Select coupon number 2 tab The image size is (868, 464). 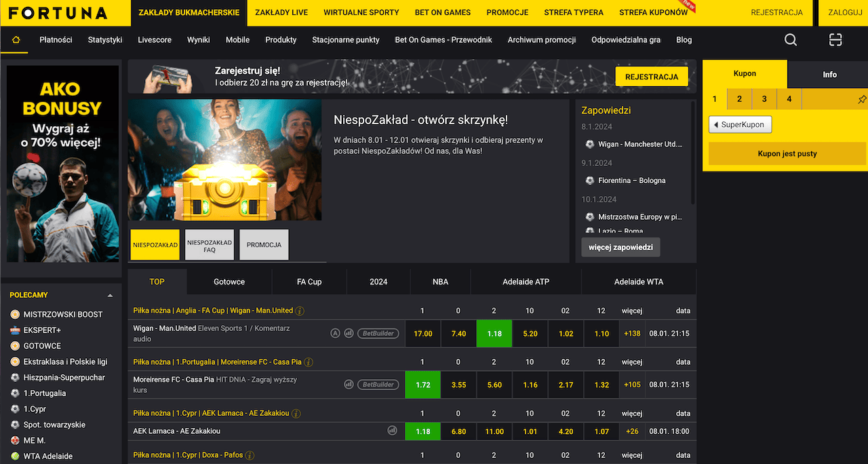click(739, 99)
